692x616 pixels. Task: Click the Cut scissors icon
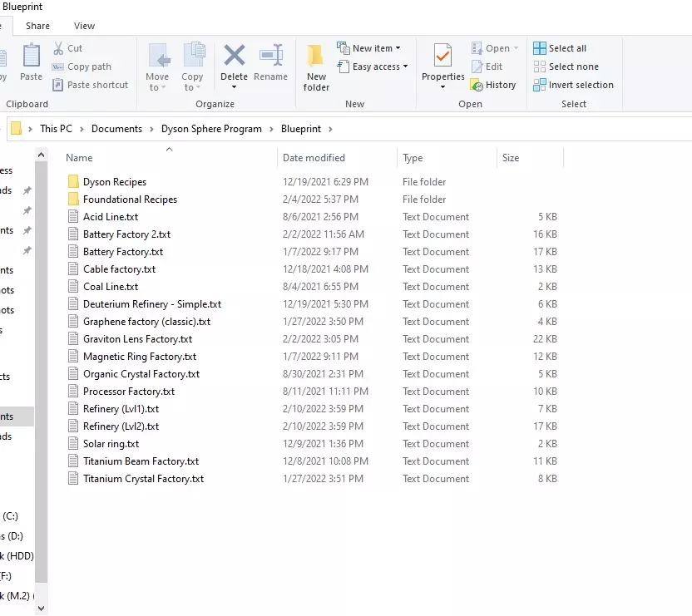pos(58,48)
